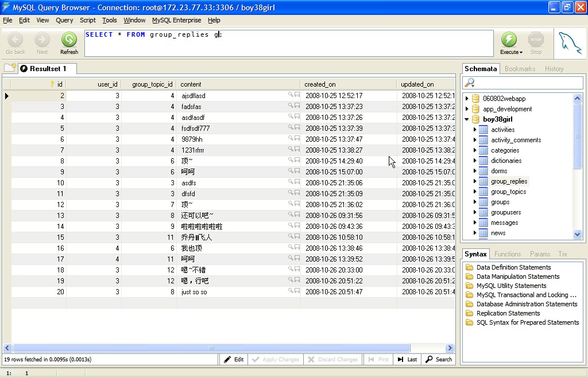Click the SQL Syntax for Prepared Statements folder icon
The width and height of the screenshot is (588, 378).
click(x=469, y=322)
